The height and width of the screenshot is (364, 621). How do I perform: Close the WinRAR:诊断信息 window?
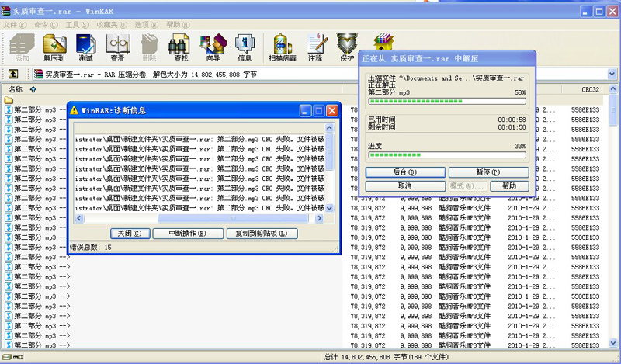(x=332, y=110)
